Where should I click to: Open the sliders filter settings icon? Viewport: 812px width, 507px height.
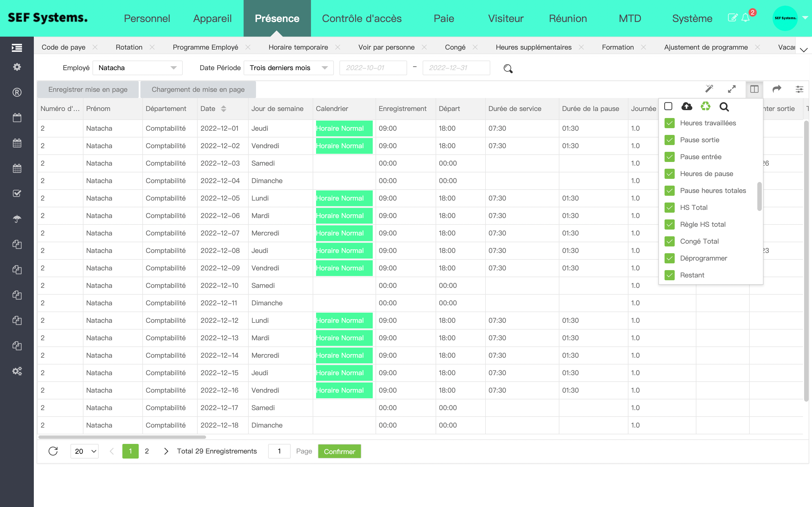799,89
